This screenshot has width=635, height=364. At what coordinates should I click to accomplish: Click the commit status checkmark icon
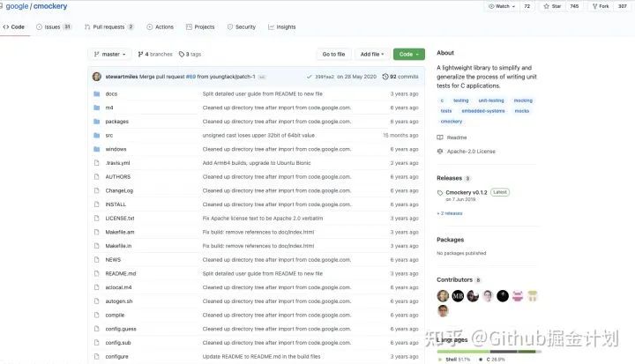(x=310, y=77)
